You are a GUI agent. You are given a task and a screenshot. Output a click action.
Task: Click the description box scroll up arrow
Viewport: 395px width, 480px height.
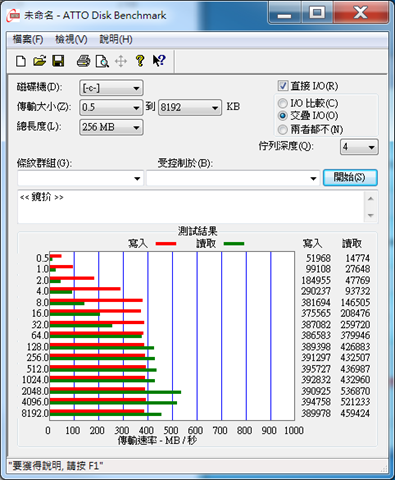(x=371, y=199)
